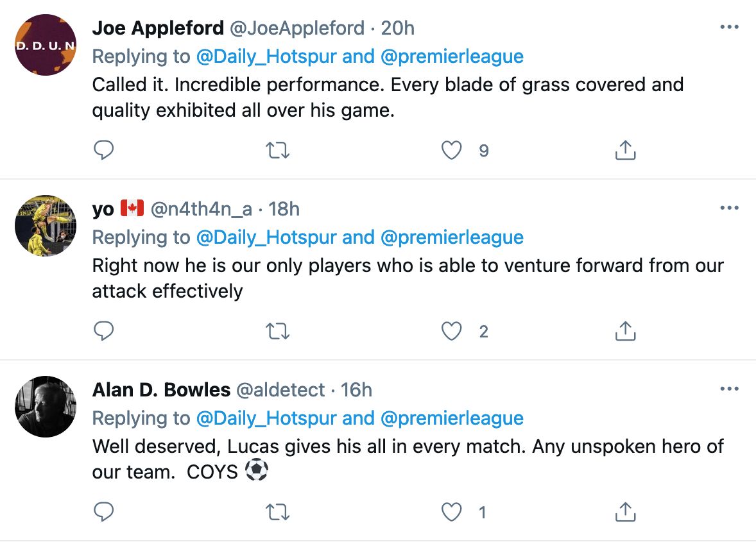Retweet Joe Appleford's tweet
This screenshot has height=544, width=756.
click(x=277, y=150)
